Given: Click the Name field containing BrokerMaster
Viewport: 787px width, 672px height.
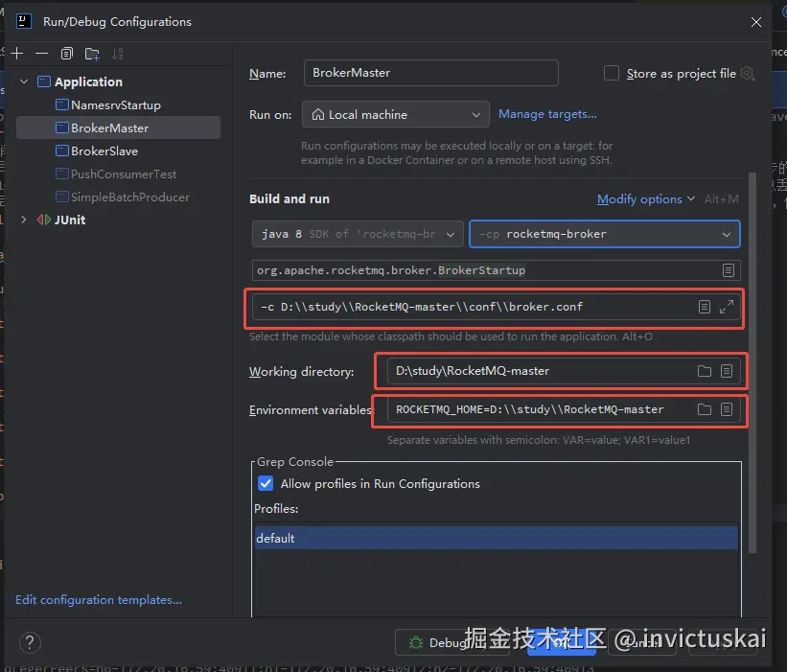Looking at the screenshot, I should (x=430, y=73).
